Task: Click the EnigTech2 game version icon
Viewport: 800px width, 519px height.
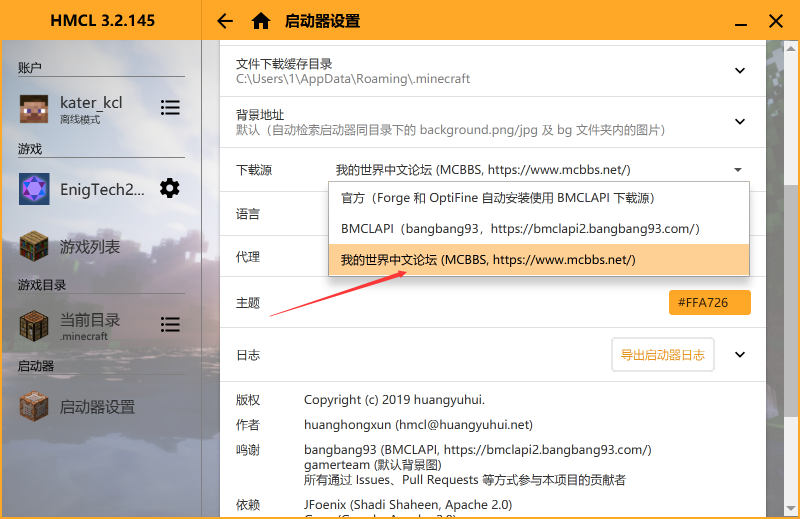Action: pos(34,189)
